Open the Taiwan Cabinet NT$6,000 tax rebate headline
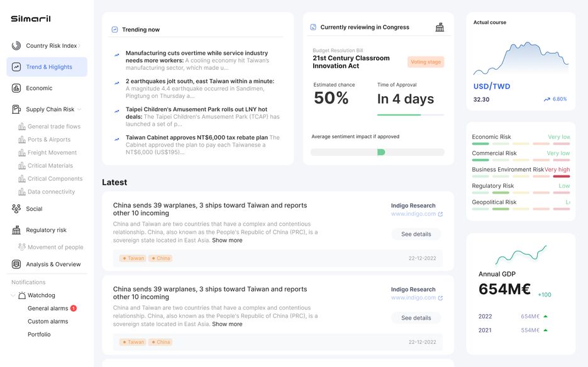 (196, 138)
